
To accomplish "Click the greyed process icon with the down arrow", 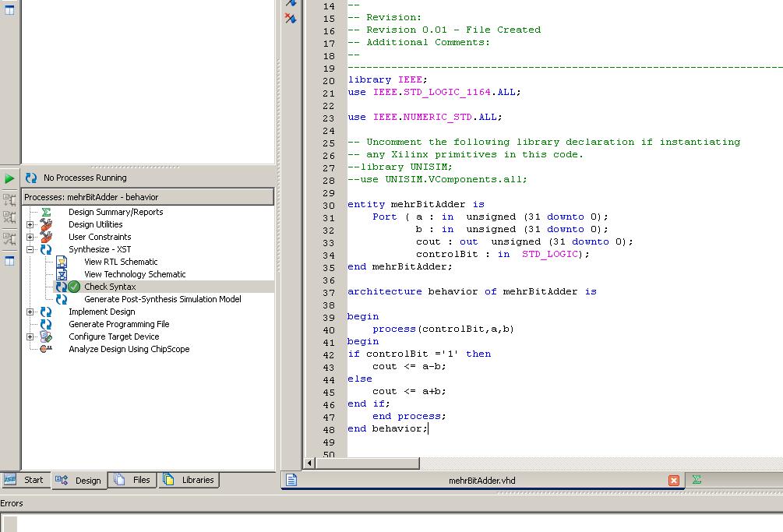I will [x=9, y=200].
